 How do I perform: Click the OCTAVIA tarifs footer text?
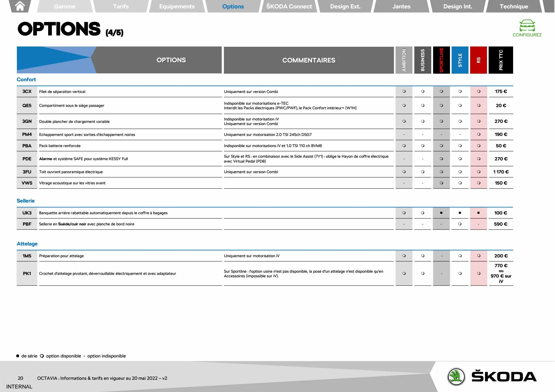[102, 378]
